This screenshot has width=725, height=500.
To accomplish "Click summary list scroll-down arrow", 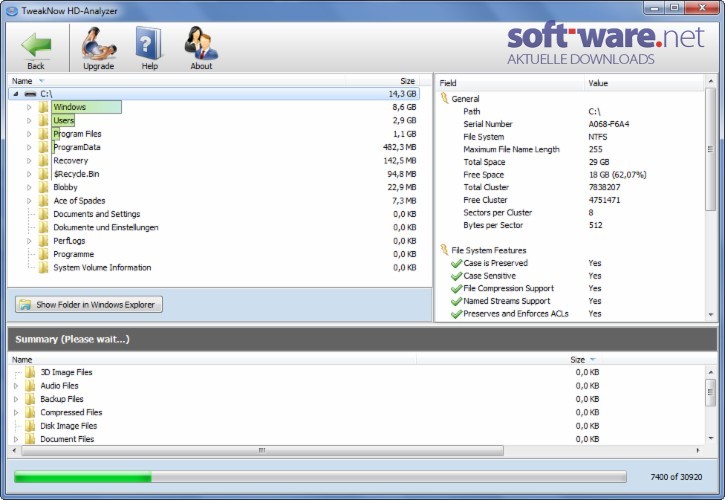I will point(711,438).
